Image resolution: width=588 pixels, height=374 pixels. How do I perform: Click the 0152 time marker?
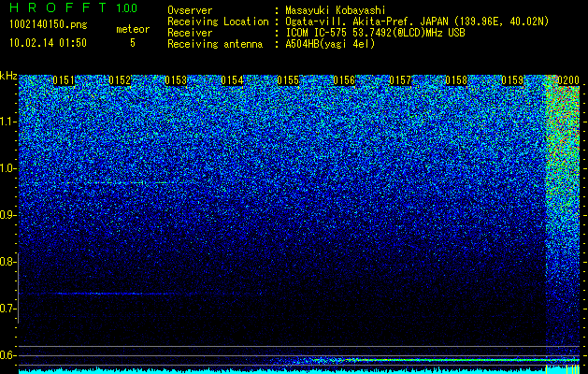(x=120, y=80)
